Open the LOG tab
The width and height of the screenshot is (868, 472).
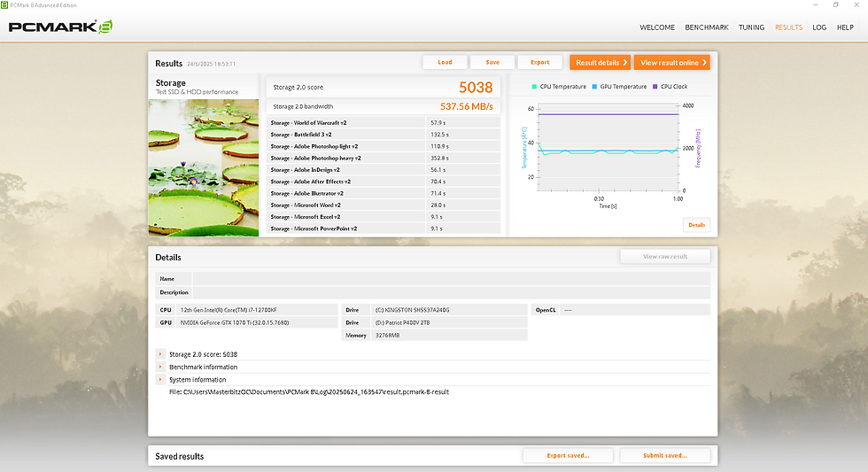click(x=819, y=27)
